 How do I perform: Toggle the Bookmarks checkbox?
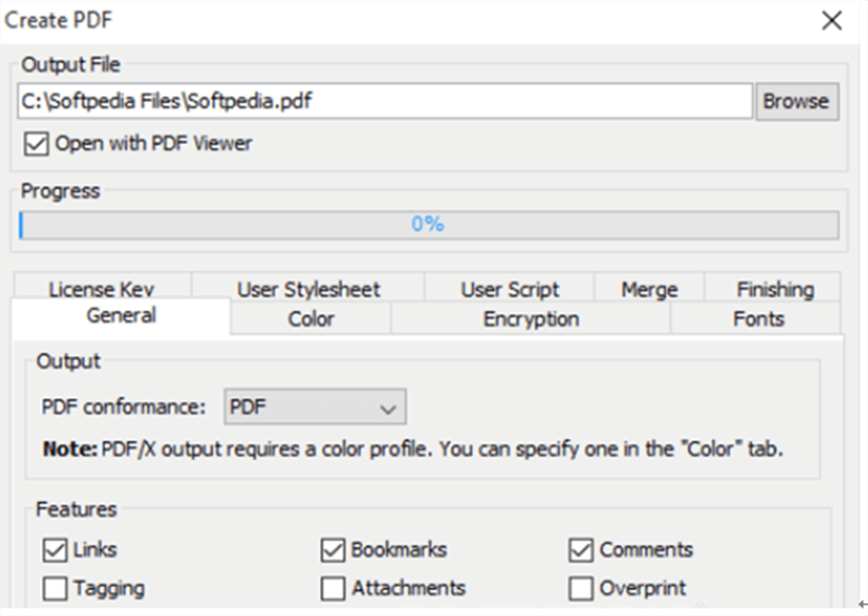(333, 550)
